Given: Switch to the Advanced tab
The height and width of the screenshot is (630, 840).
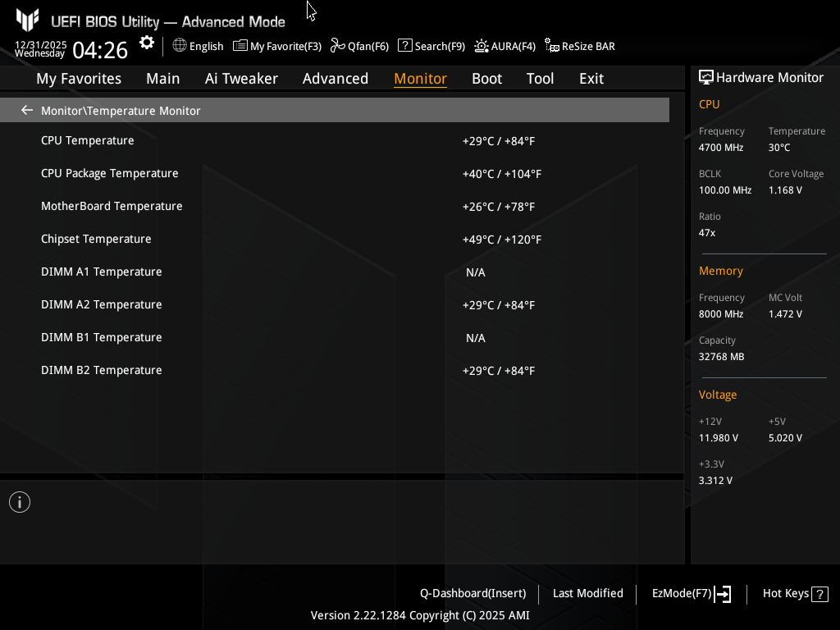Looking at the screenshot, I should 335,79.
